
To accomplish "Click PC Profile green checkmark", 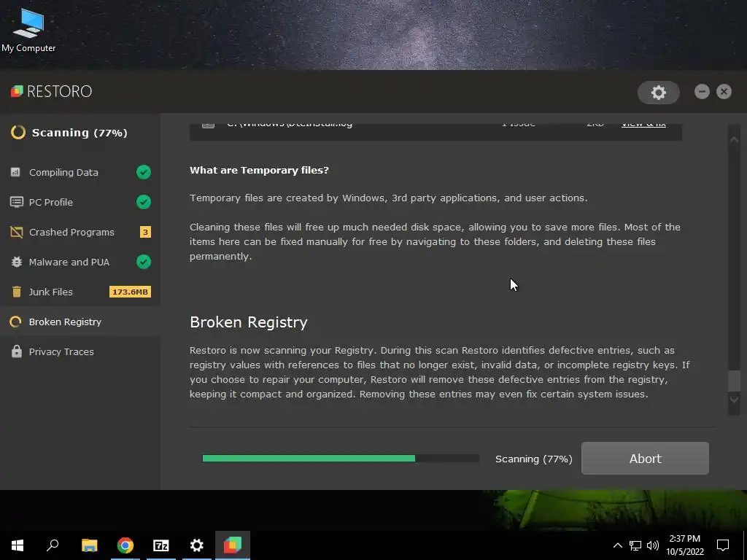I will coord(144,202).
